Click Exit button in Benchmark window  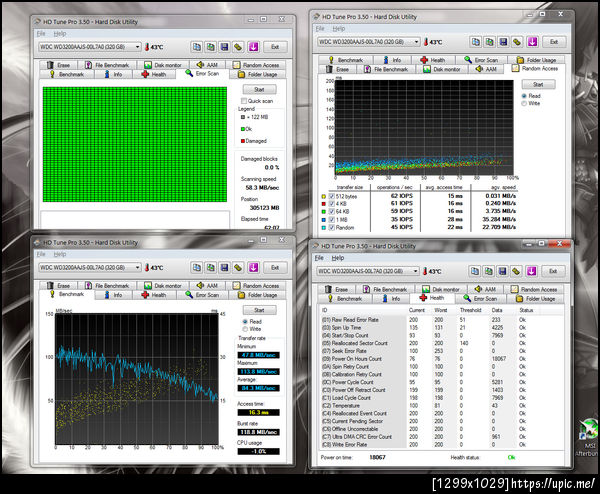[275, 267]
